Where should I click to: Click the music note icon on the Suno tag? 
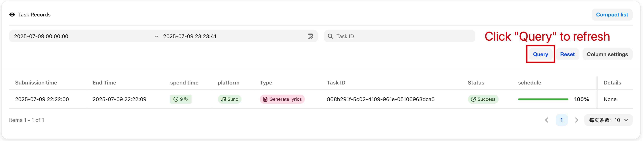click(223, 99)
